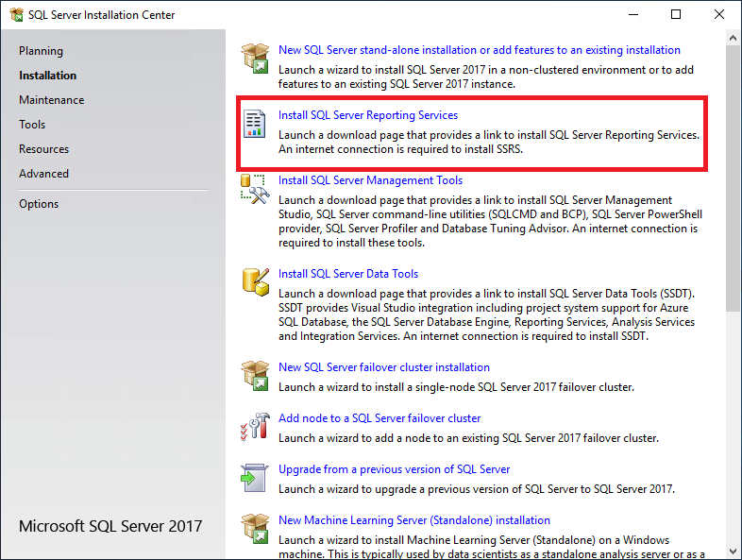Viewport: 742px width, 560px height.
Task: Click the Machine Learning Server box icon
Action: (255, 528)
